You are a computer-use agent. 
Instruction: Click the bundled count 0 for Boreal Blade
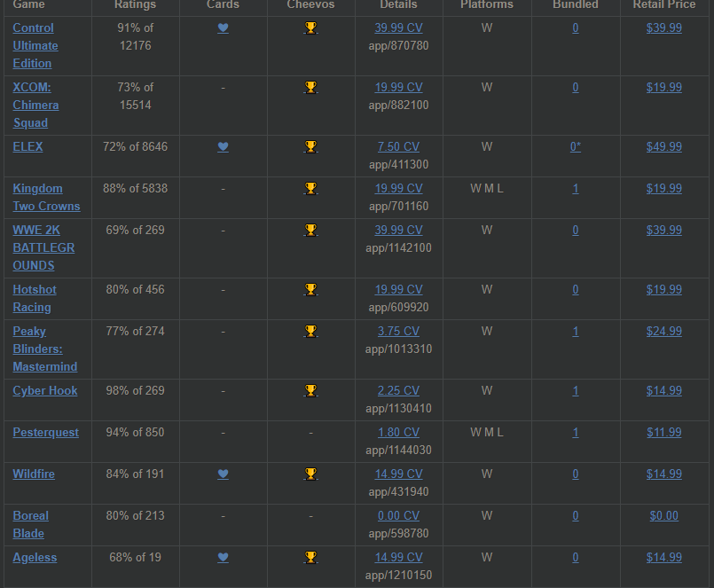tap(575, 515)
